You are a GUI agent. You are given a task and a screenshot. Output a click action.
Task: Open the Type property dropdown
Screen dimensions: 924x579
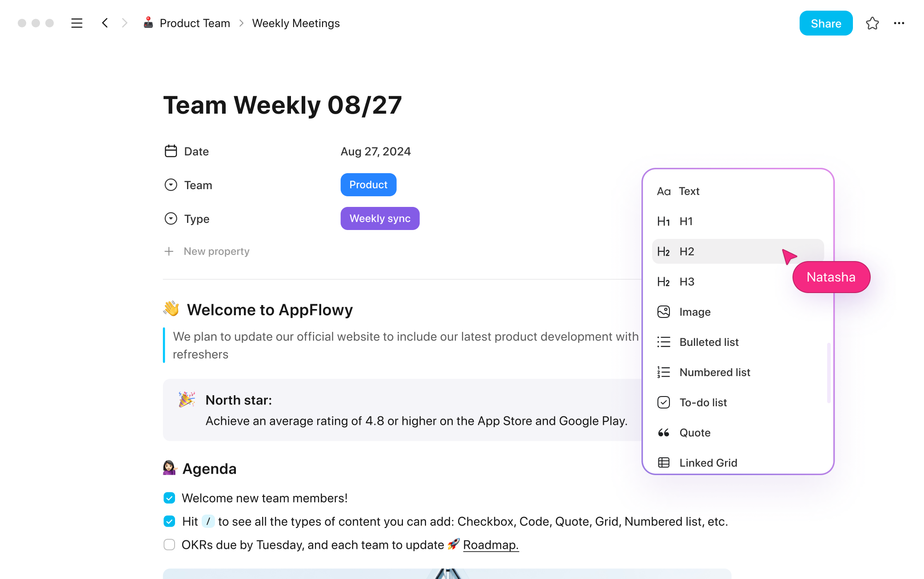380,218
